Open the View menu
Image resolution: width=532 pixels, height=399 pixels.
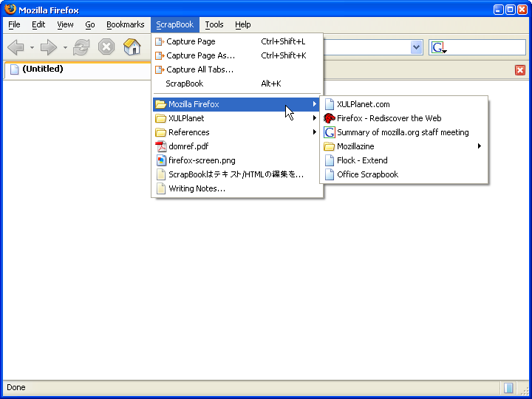(65, 25)
